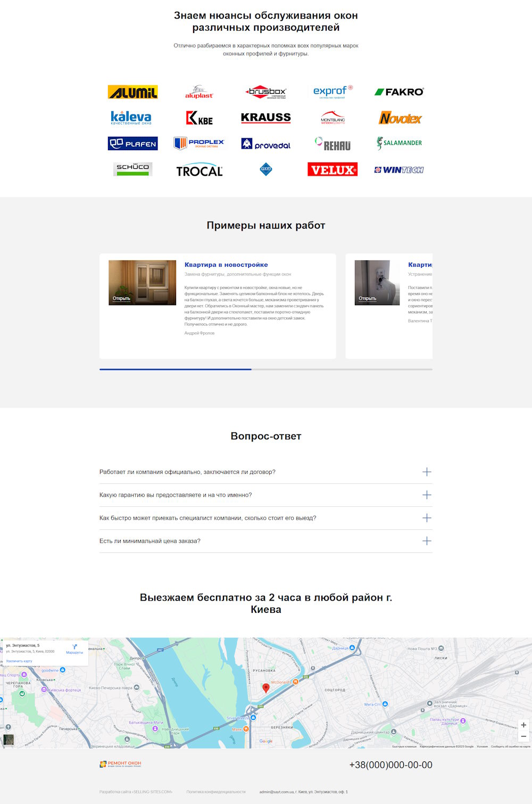The image size is (532, 804).
Task: Click Киево-Печерская лавра map marker
Action: click(137, 687)
